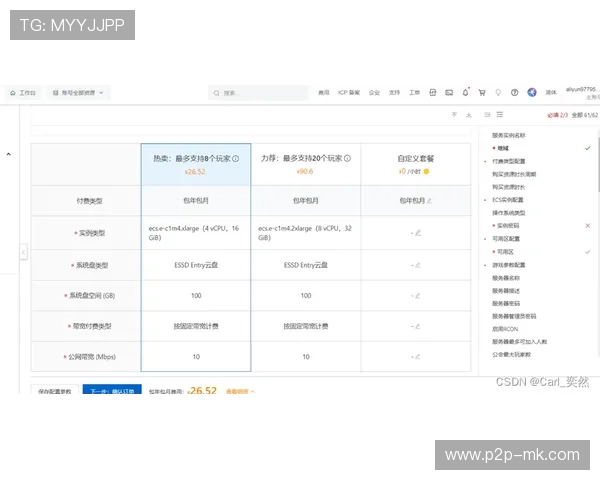The height and width of the screenshot is (480, 600).
Task: Open the shopping cart icon
Action: pyautogui.click(x=482, y=93)
